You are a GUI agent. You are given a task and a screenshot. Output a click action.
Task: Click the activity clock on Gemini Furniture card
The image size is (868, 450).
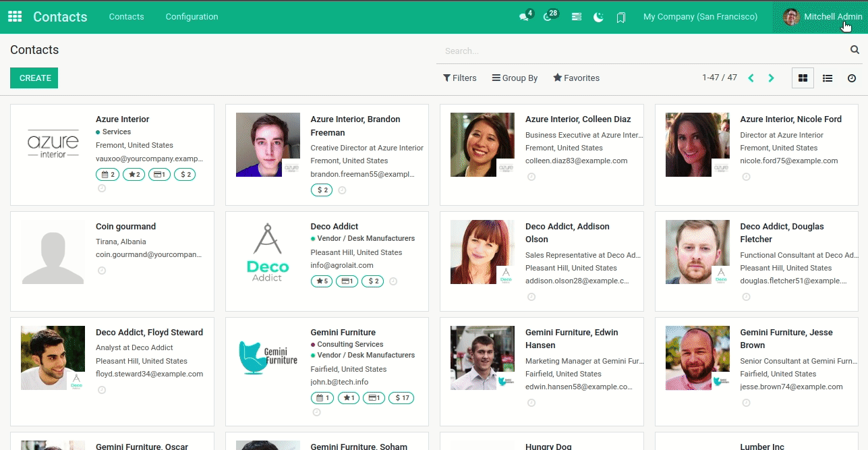tap(316, 412)
